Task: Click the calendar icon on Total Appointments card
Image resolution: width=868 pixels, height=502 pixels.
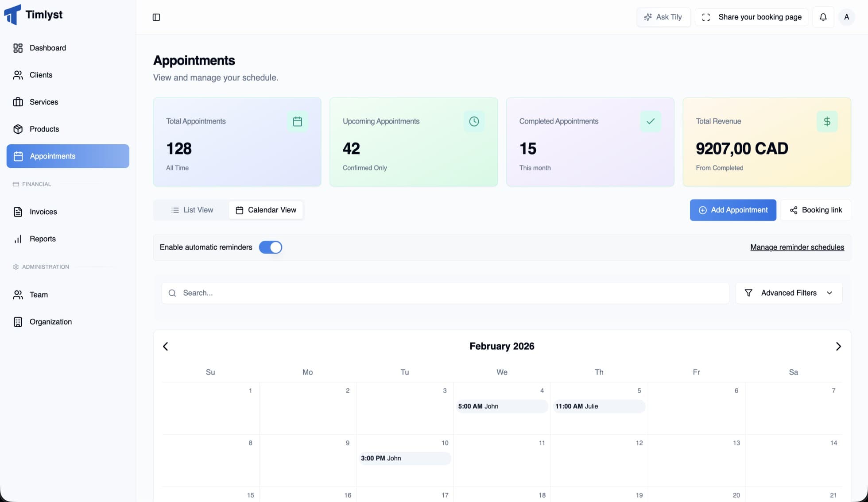Action: [x=298, y=121]
